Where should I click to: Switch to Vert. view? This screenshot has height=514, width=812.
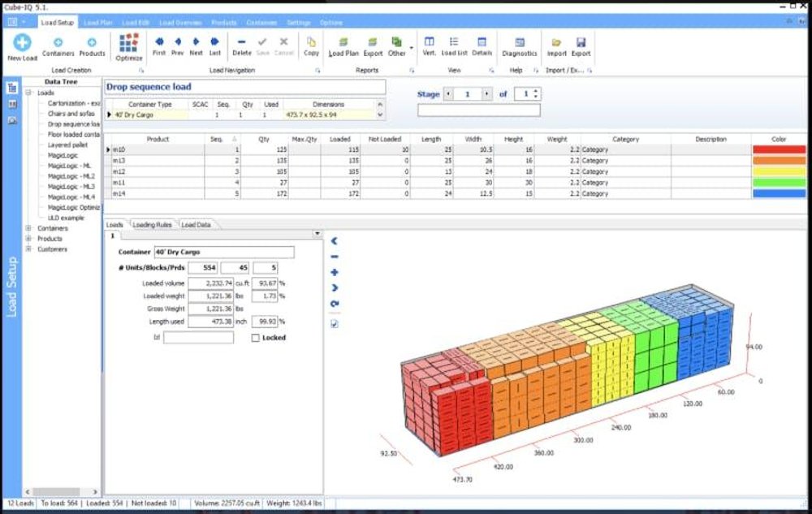click(430, 45)
